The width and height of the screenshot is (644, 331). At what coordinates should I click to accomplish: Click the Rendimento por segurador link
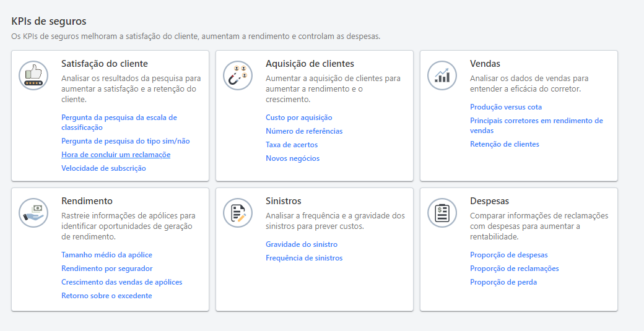pyautogui.click(x=107, y=269)
